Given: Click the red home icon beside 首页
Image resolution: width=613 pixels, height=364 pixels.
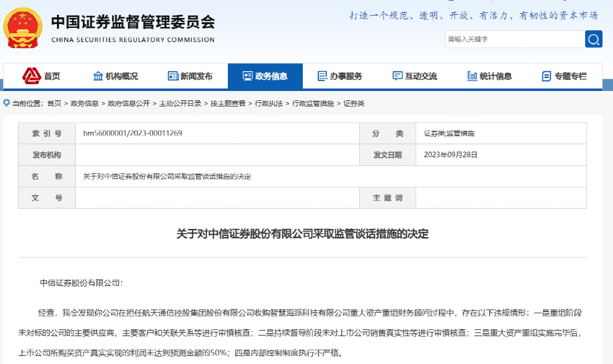Looking at the screenshot, I should (x=32, y=76).
